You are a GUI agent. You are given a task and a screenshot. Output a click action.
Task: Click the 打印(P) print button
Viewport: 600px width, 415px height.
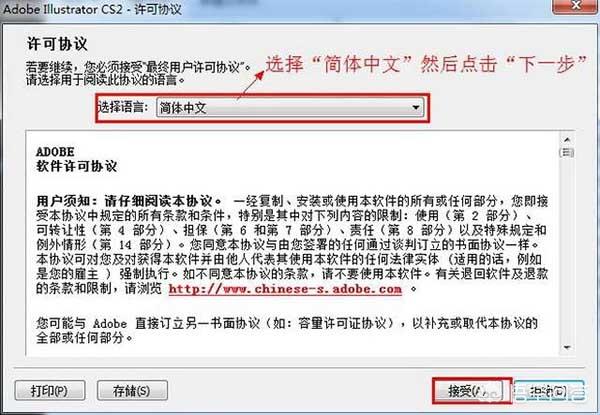(x=50, y=391)
